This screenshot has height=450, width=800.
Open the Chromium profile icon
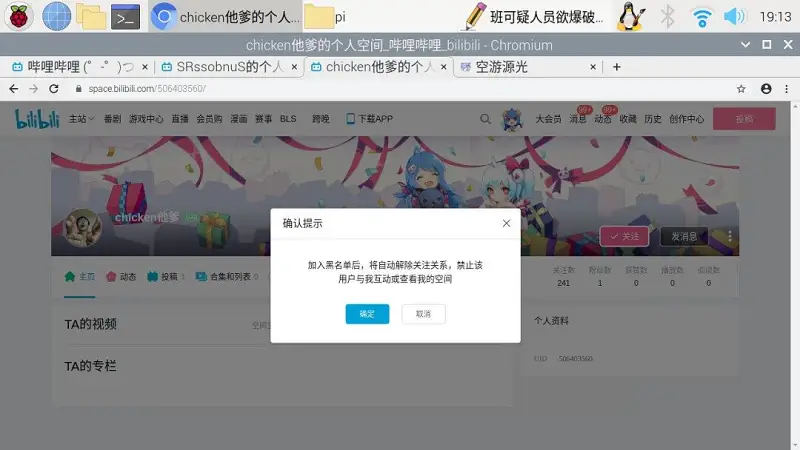[766, 89]
